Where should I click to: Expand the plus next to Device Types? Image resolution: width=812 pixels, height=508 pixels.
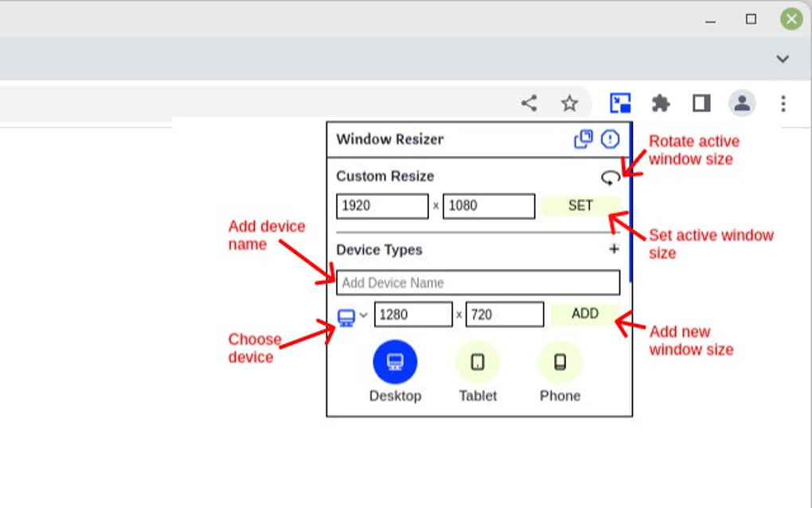click(614, 248)
